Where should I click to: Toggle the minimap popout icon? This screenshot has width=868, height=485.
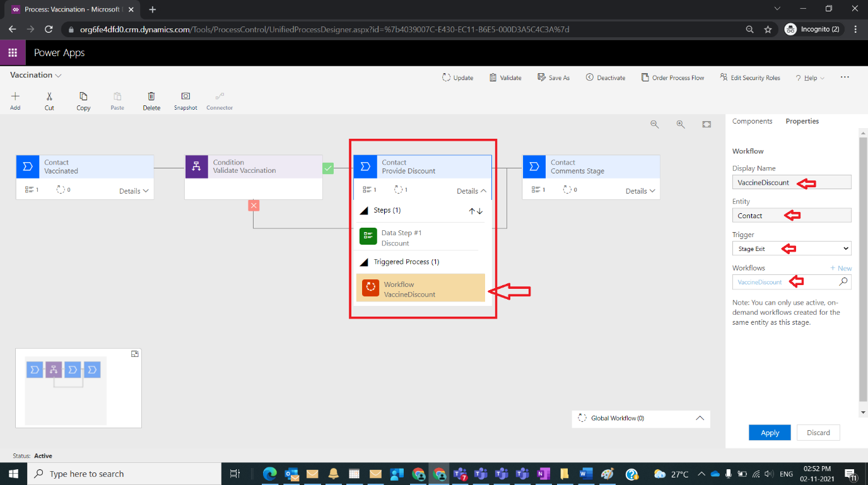134,354
